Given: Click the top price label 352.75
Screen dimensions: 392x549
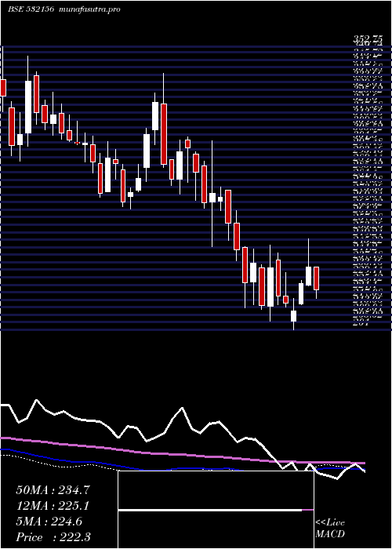Looking at the screenshot, I should (x=367, y=39).
